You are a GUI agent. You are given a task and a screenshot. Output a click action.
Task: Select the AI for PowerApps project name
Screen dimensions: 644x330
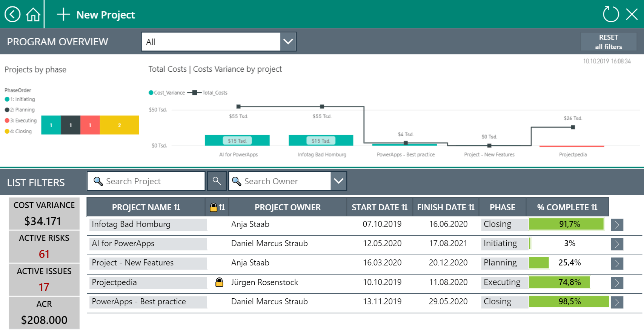(x=148, y=244)
